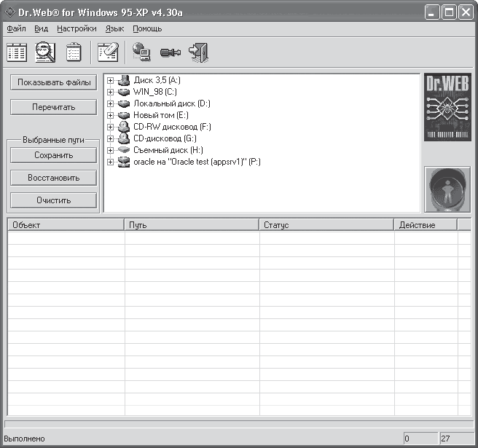Click the table report toolbar icon
478x448 pixels.
pyautogui.click(x=17, y=52)
